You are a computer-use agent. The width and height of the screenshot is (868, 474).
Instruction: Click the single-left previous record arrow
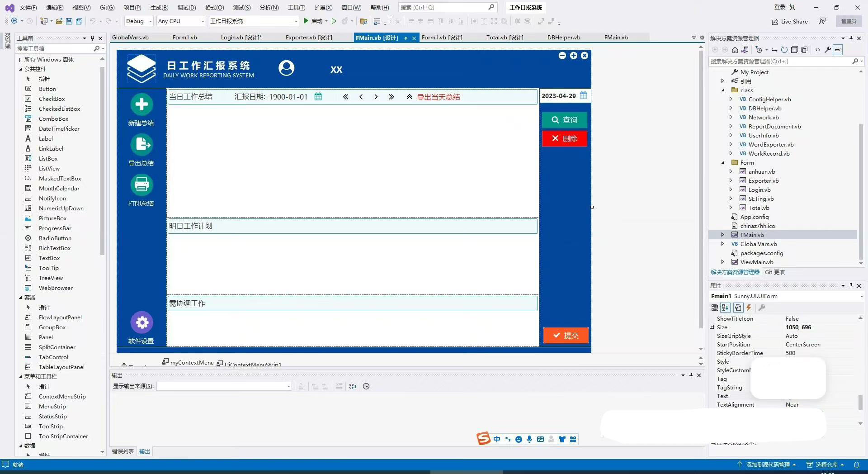click(361, 97)
